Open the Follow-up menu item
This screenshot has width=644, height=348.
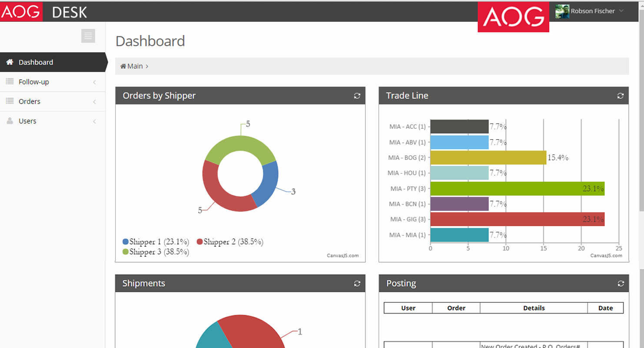coord(53,82)
